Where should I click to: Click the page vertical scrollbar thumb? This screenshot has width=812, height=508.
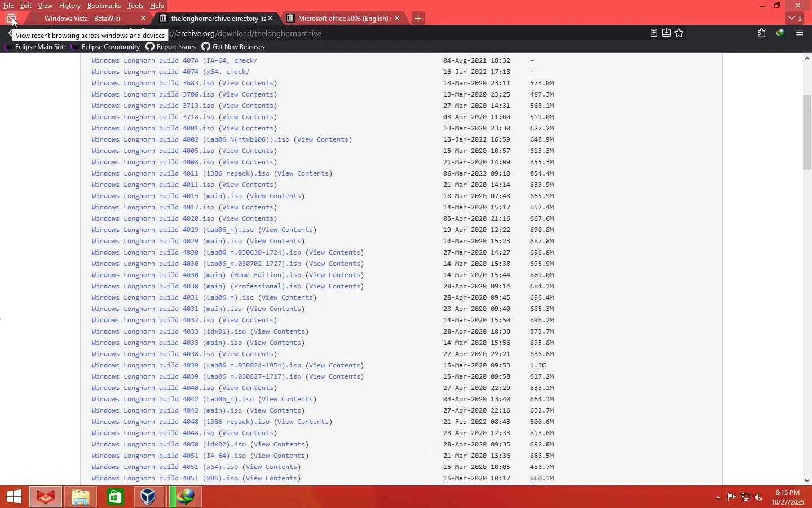pyautogui.click(x=807, y=132)
